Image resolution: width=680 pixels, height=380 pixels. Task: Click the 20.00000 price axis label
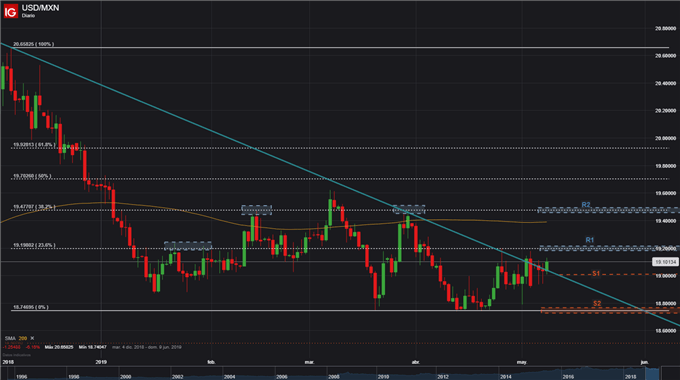pos(666,138)
